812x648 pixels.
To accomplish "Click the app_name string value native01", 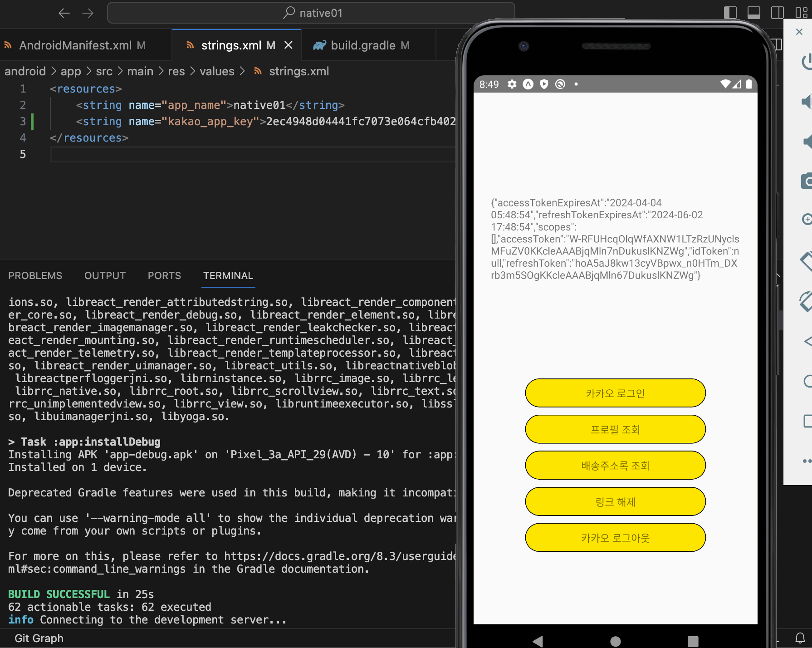I will point(259,105).
